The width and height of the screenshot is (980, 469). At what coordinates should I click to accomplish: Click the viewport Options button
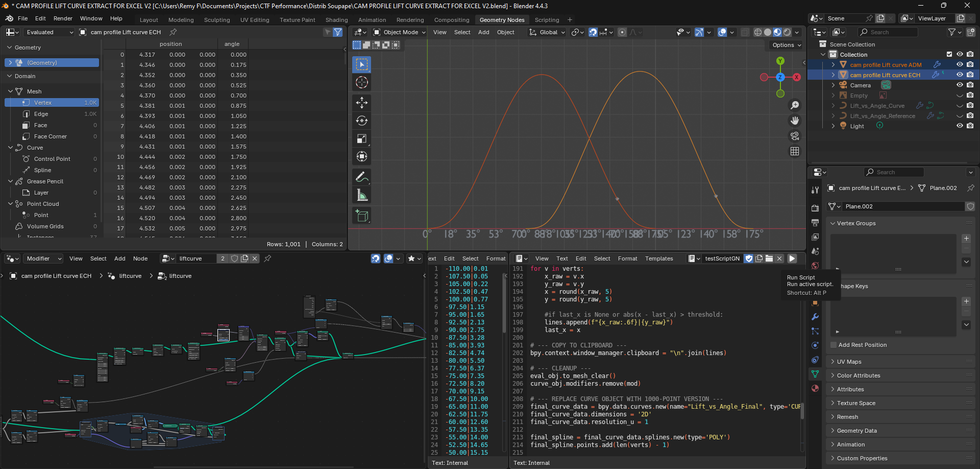pos(786,45)
